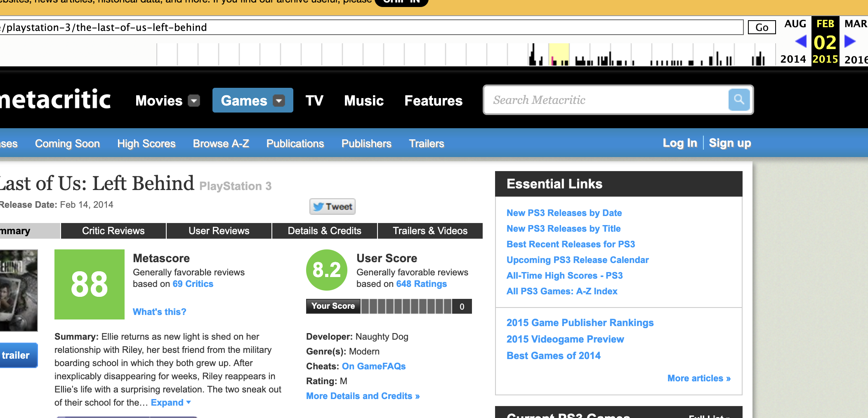Open New PS3 Releases by Date
Image resolution: width=868 pixels, height=418 pixels.
pos(564,213)
